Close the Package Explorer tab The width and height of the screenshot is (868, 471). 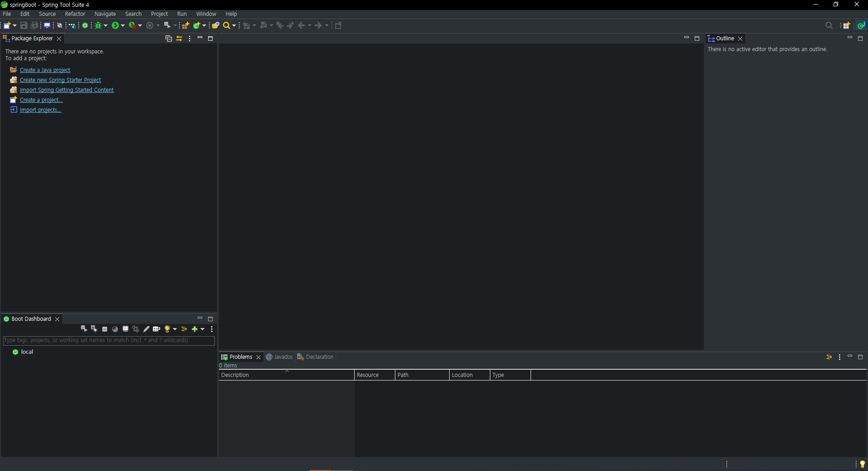59,39
